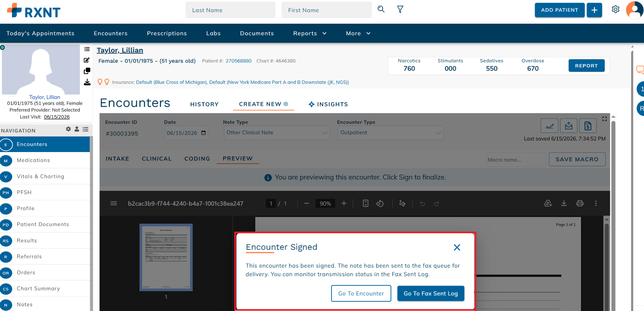Click the patient search magnifier icon
Image resolution: width=644 pixels, height=311 pixels.
[381, 9]
